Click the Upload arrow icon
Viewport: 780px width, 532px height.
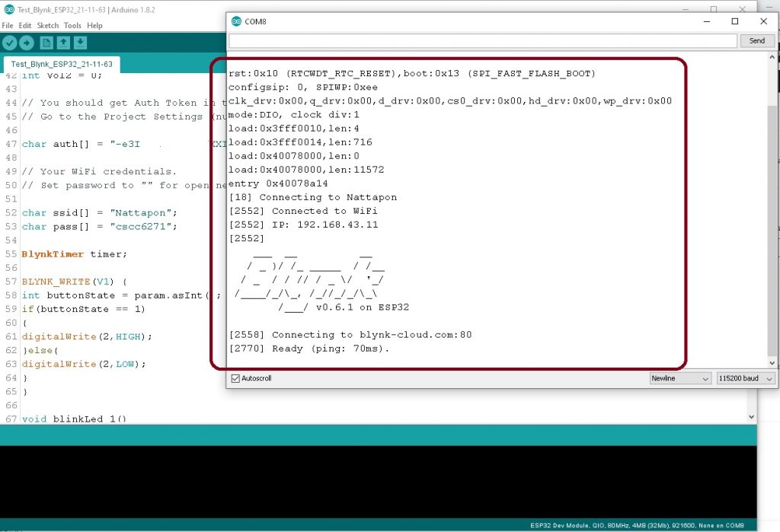tap(27, 43)
